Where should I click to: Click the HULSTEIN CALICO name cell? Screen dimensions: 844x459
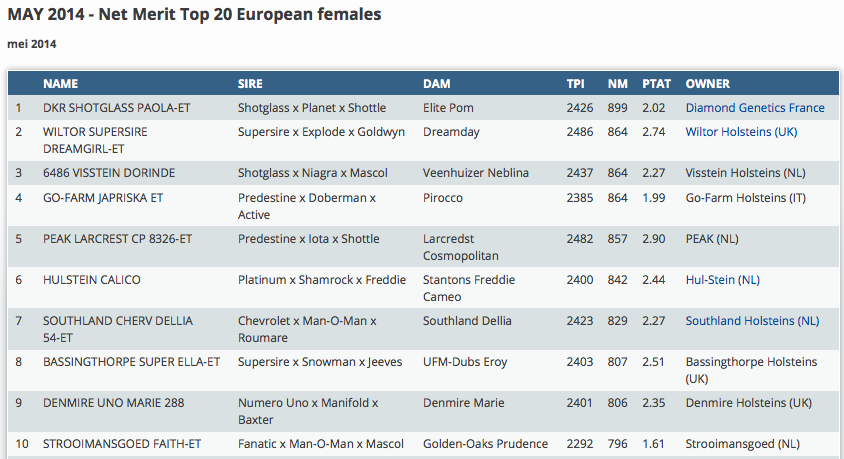click(x=92, y=280)
